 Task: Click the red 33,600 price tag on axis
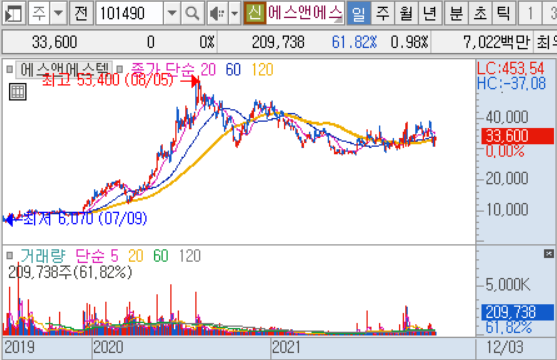[x=517, y=136]
